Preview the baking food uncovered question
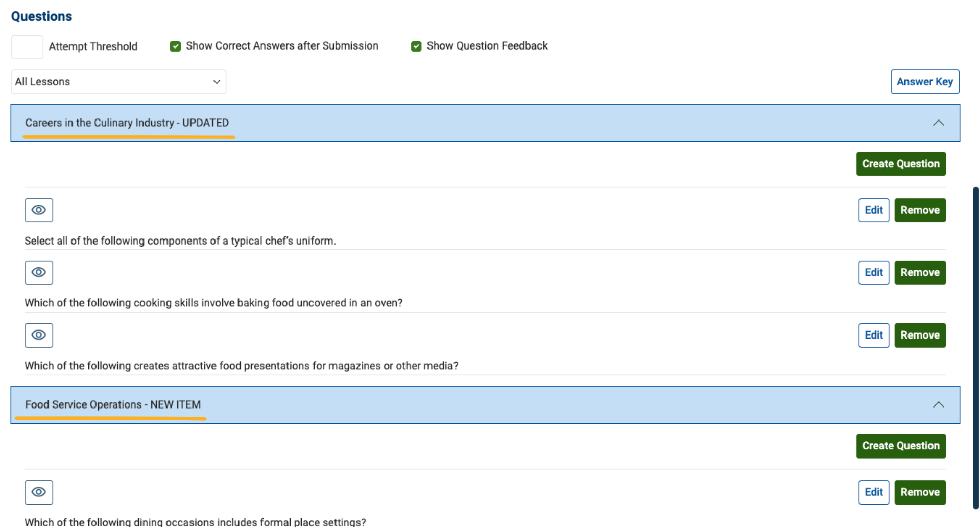This screenshot has height=527, width=980. click(38, 273)
